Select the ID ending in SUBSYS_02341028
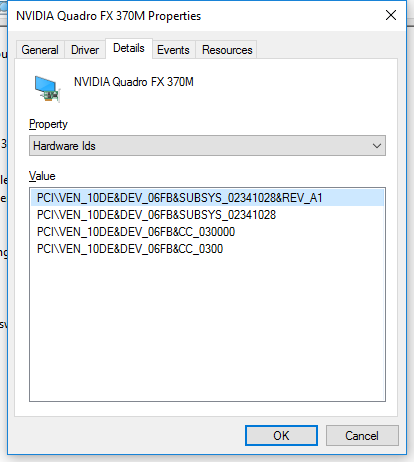The image size is (414, 462). point(156,215)
